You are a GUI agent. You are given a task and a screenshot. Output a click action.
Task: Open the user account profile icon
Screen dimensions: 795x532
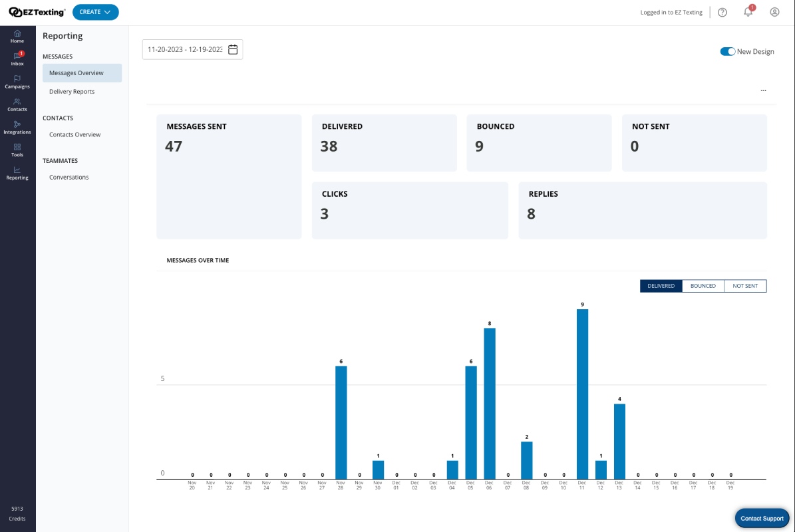point(774,12)
